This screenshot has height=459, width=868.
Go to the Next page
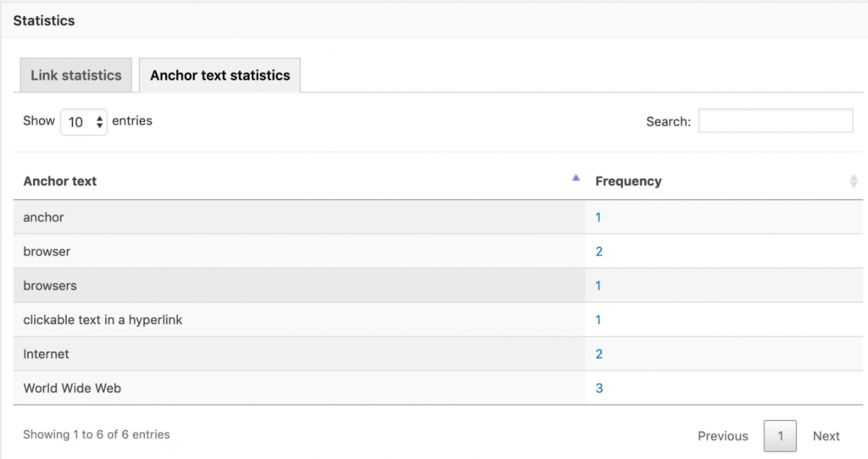point(826,436)
